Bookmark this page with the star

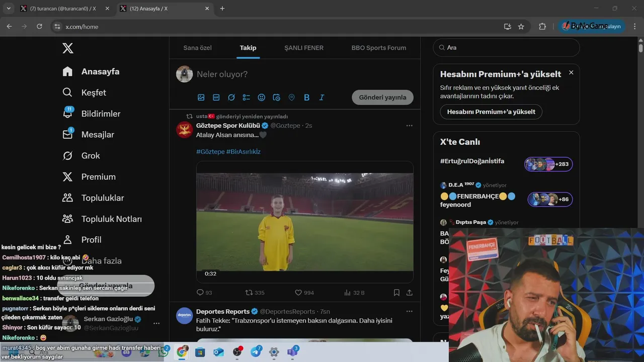(521, 27)
